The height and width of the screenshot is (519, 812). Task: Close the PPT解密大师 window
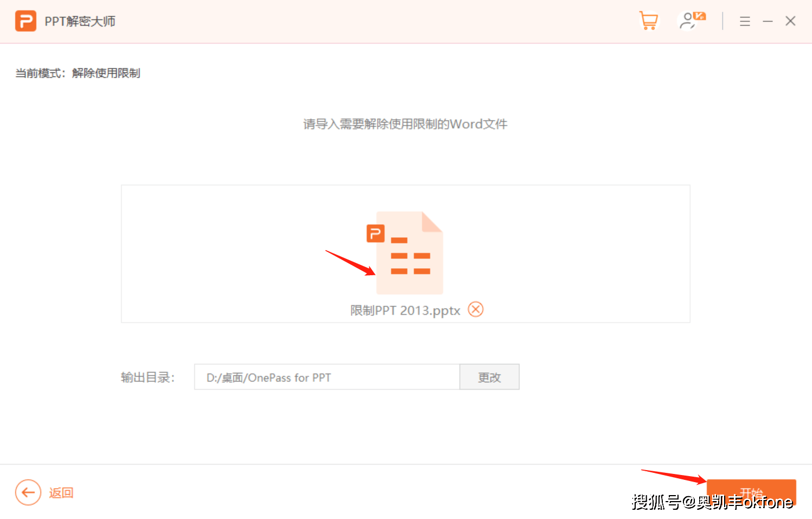(x=790, y=21)
